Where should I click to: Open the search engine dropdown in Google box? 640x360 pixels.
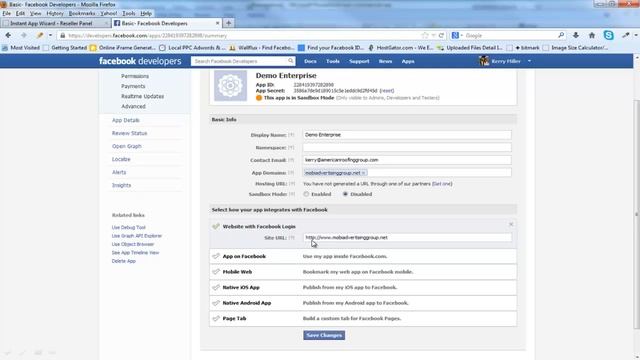pos(462,36)
